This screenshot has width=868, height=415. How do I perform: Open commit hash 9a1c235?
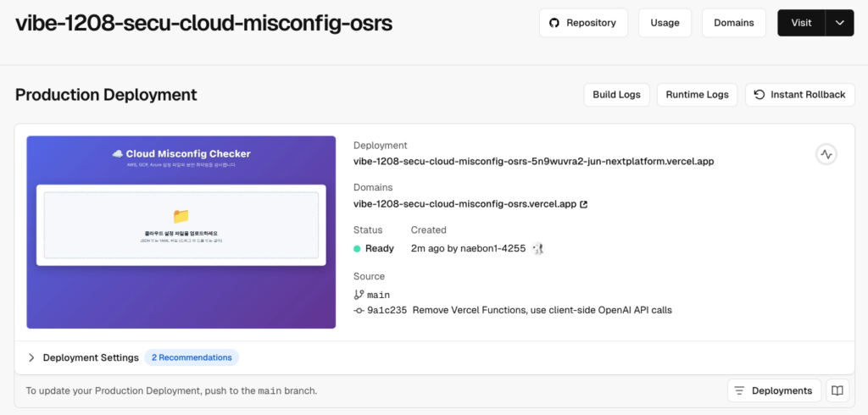(x=387, y=310)
